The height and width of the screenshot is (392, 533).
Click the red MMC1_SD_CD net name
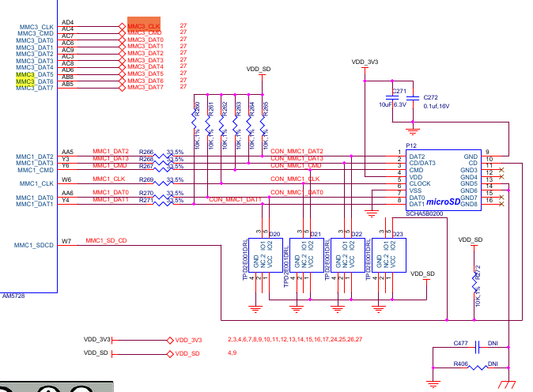click(106, 240)
